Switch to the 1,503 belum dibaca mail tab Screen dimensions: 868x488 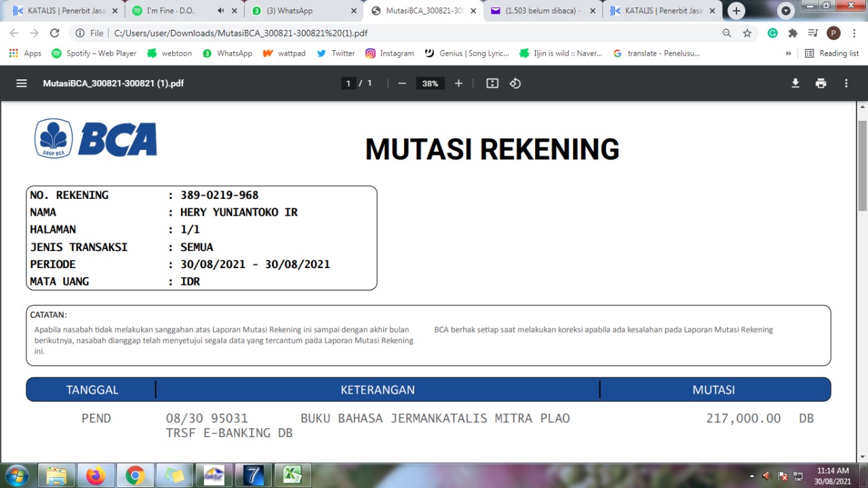point(543,11)
